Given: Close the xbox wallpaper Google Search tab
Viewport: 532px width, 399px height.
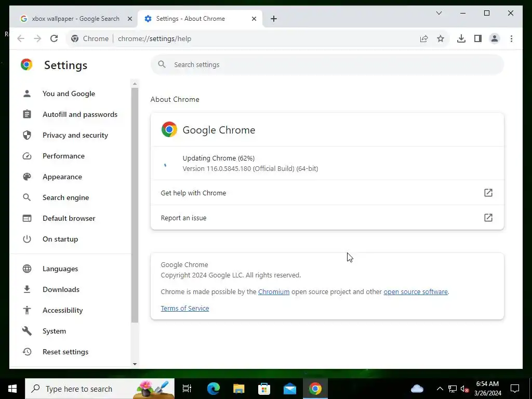Looking at the screenshot, I should click(129, 19).
